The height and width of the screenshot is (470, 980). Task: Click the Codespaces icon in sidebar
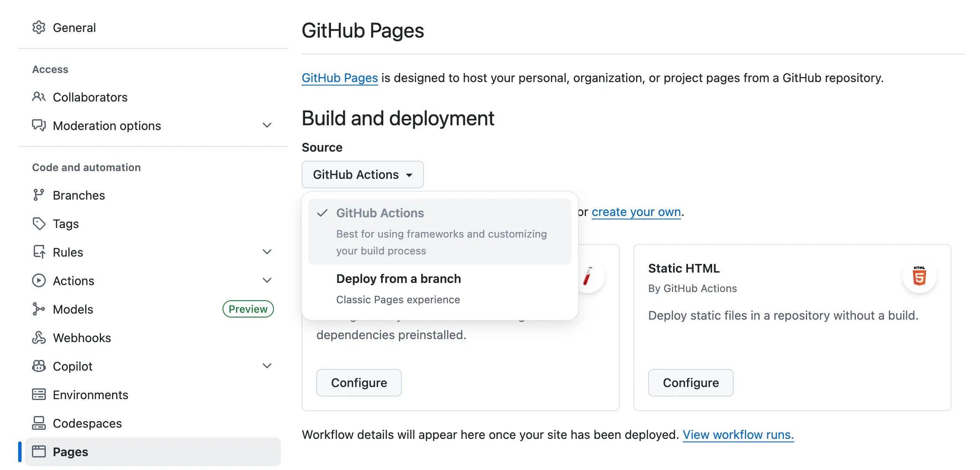click(39, 423)
